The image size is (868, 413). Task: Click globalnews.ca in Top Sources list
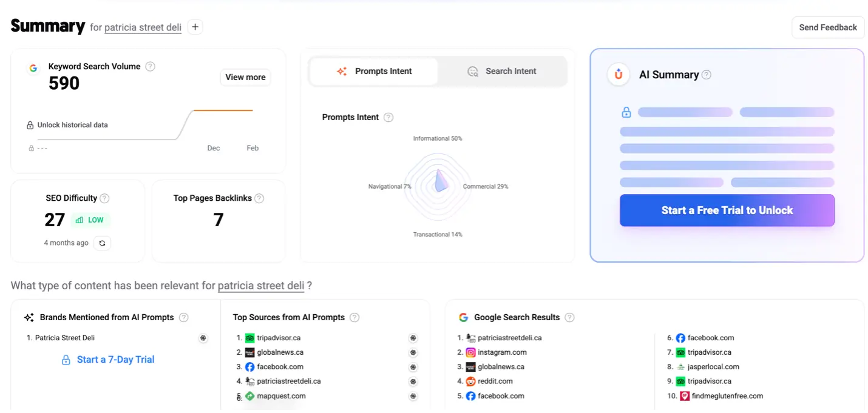coord(280,352)
